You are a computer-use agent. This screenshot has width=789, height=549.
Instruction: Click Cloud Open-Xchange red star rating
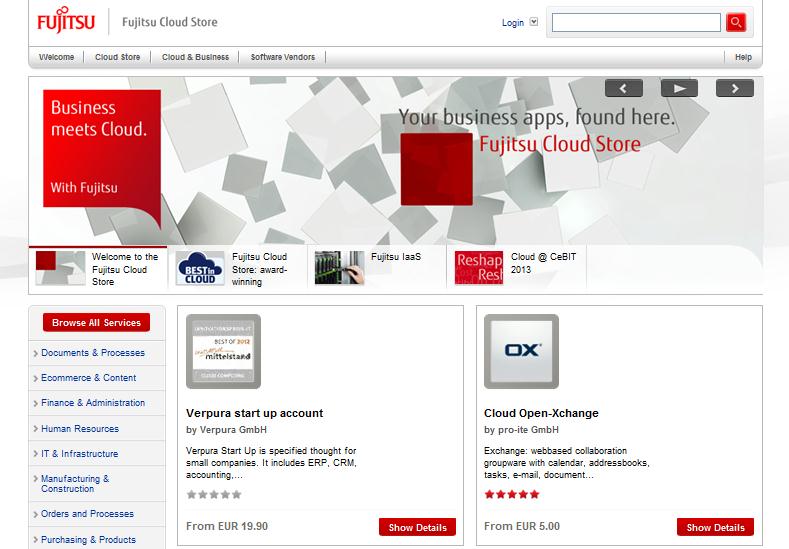click(512, 495)
